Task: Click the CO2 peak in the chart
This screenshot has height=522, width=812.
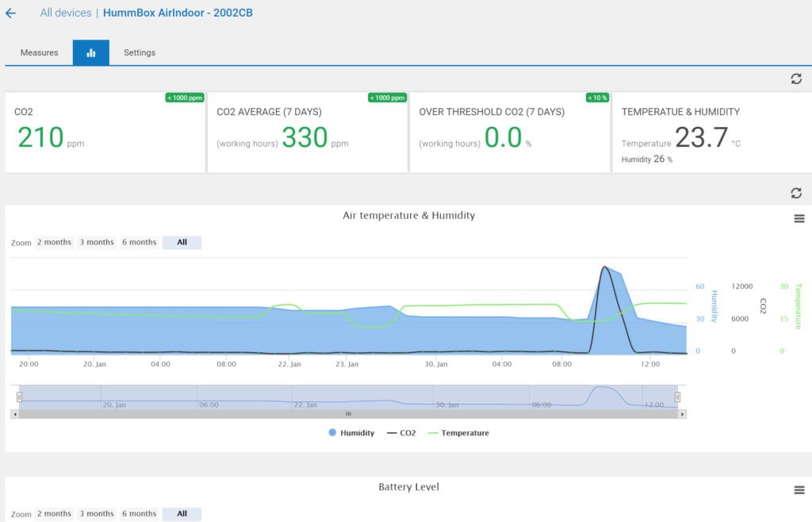Action: (x=603, y=267)
